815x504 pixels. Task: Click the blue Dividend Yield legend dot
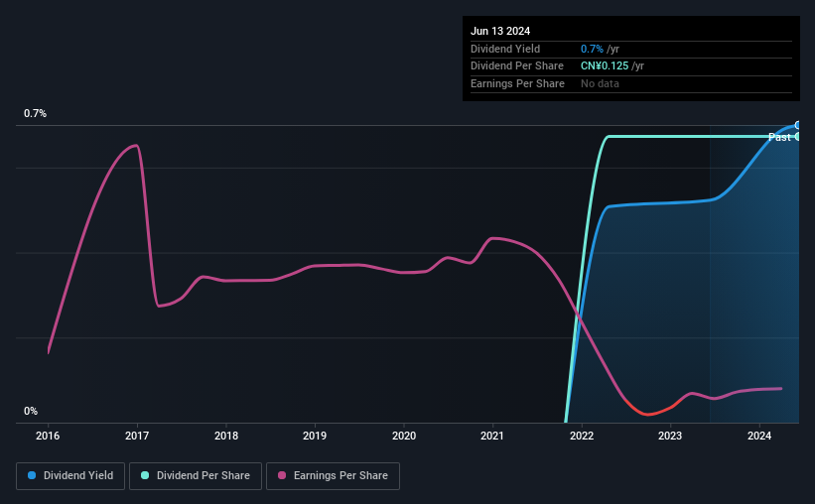click(32, 476)
